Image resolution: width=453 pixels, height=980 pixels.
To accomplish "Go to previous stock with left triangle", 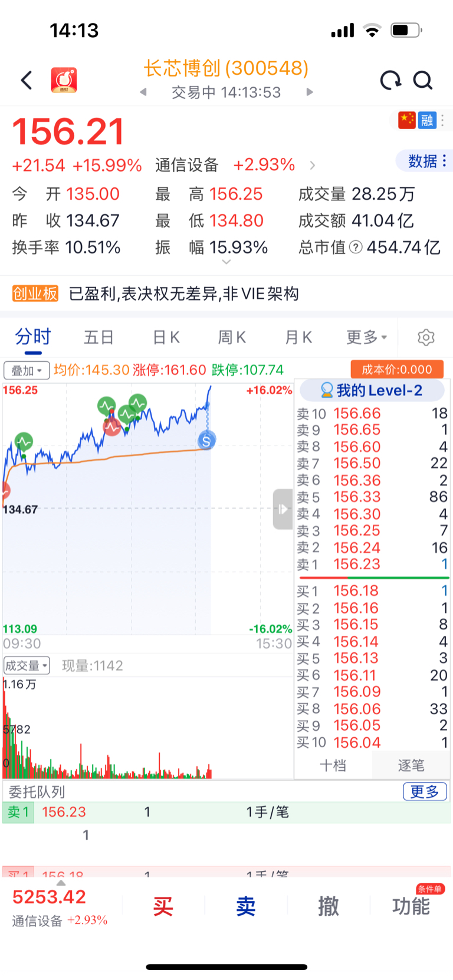I will tap(143, 92).
